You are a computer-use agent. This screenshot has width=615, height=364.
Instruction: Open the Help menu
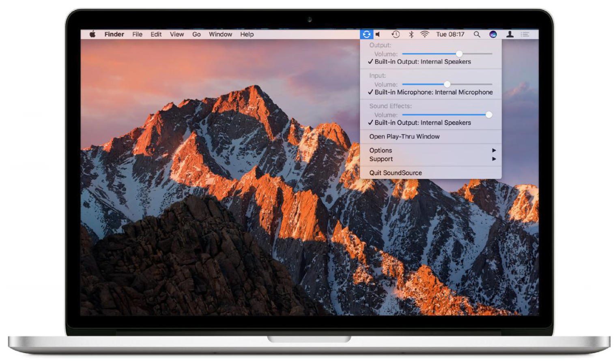(247, 34)
